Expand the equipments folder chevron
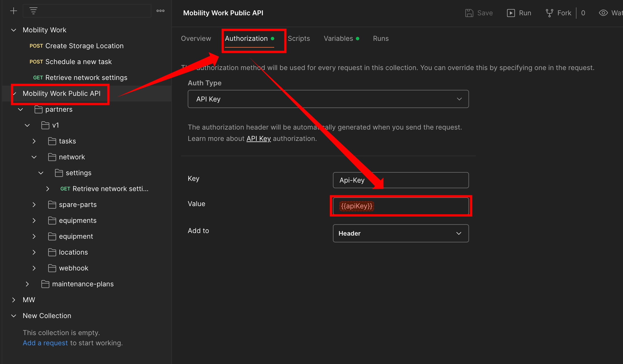Screen dimensions: 623x364 tap(34, 221)
